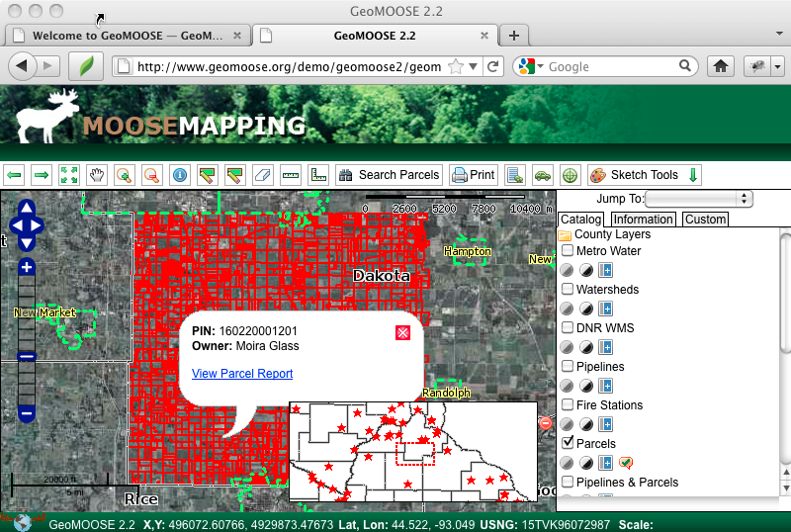791x532 pixels.
Task: Reload the page in browser
Action: (492, 66)
